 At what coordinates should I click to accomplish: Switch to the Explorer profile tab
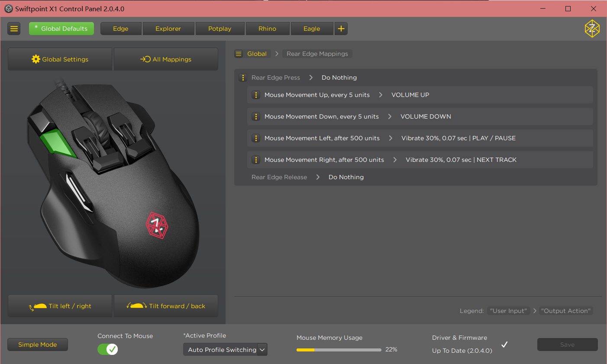coord(168,29)
